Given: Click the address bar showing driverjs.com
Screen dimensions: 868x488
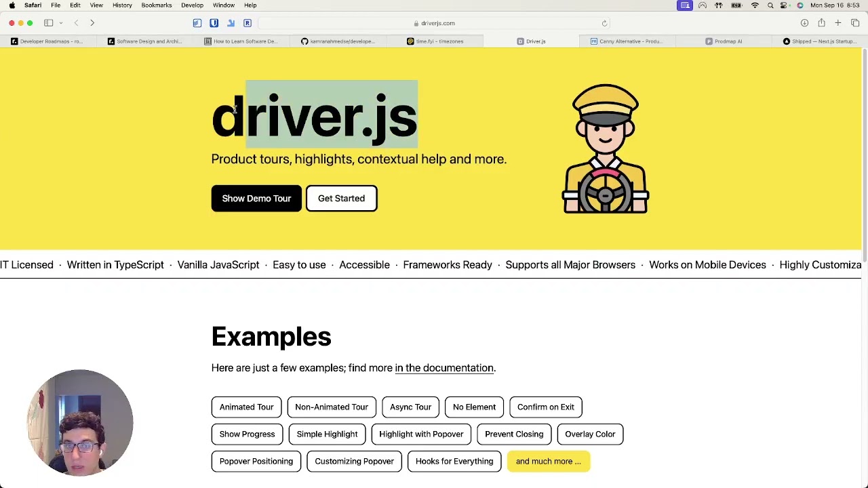Looking at the screenshot, I should click(434, 23).
